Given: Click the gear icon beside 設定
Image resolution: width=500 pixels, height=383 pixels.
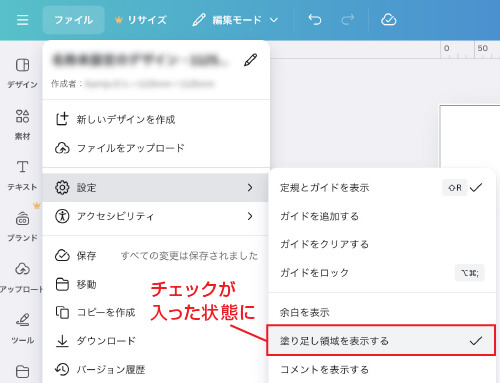Looking at the screenshot, I should click(62, 187).
